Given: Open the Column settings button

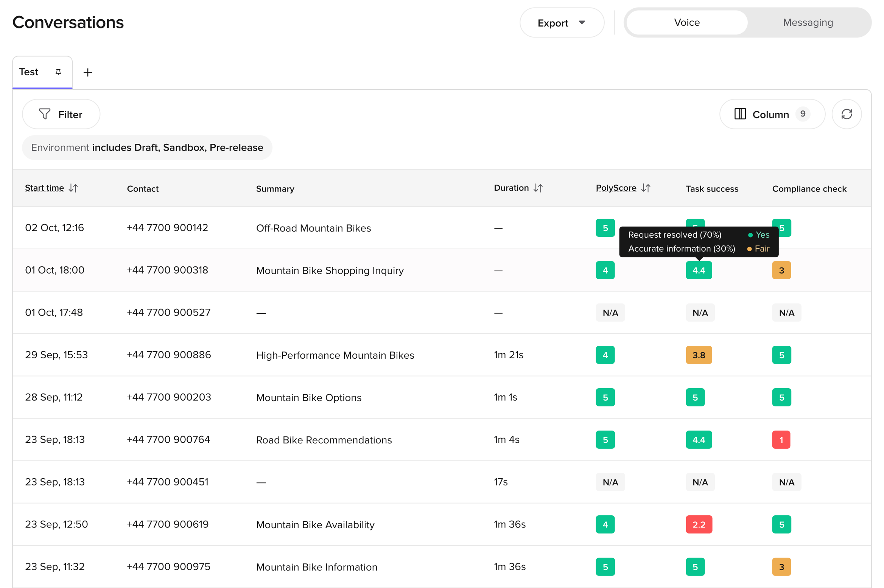Looking at the screenshot, I should click(x=772, y=114).
